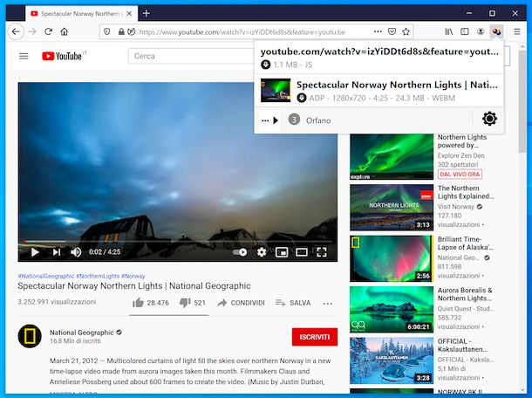Open the #NationalGeographic hashtag link
Image resolution: width=532 pixels, height=398 pixels.
click(x=46, y=276)
